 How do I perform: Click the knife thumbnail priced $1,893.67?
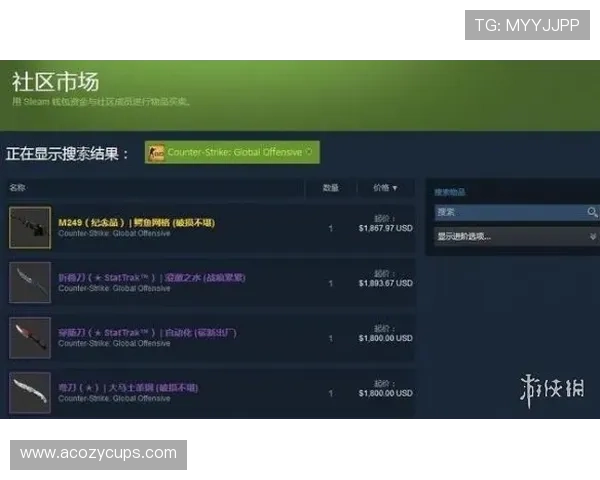(30, 282)
